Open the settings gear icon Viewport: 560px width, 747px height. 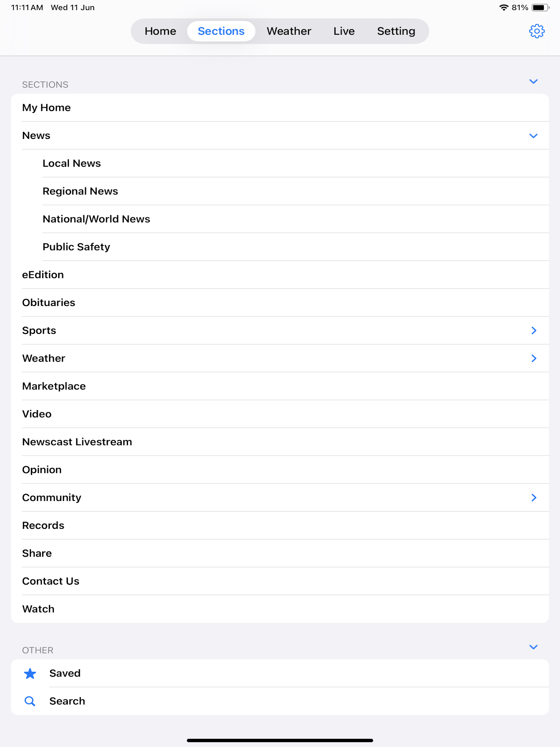pos(536,31)
